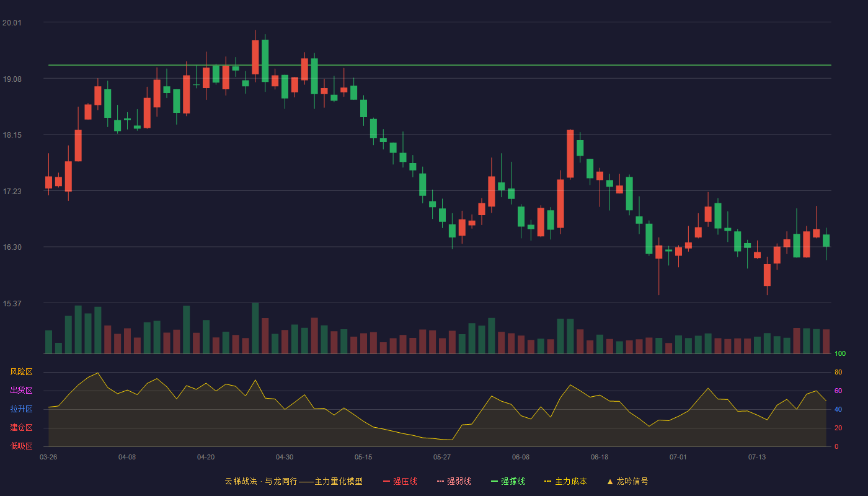Viewport: 868px width, 496px height.
Task: Click the 07-01 date label
Action: [678, 457]
